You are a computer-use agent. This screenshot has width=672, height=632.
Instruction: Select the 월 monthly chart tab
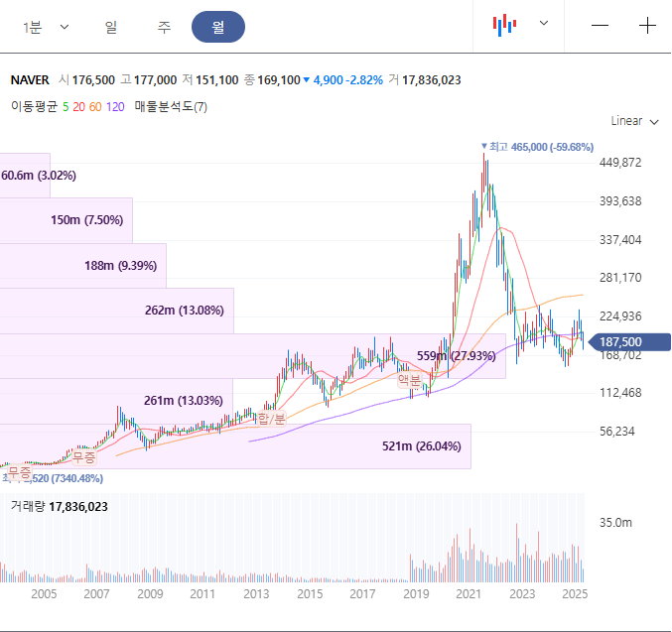coord(218,27)
